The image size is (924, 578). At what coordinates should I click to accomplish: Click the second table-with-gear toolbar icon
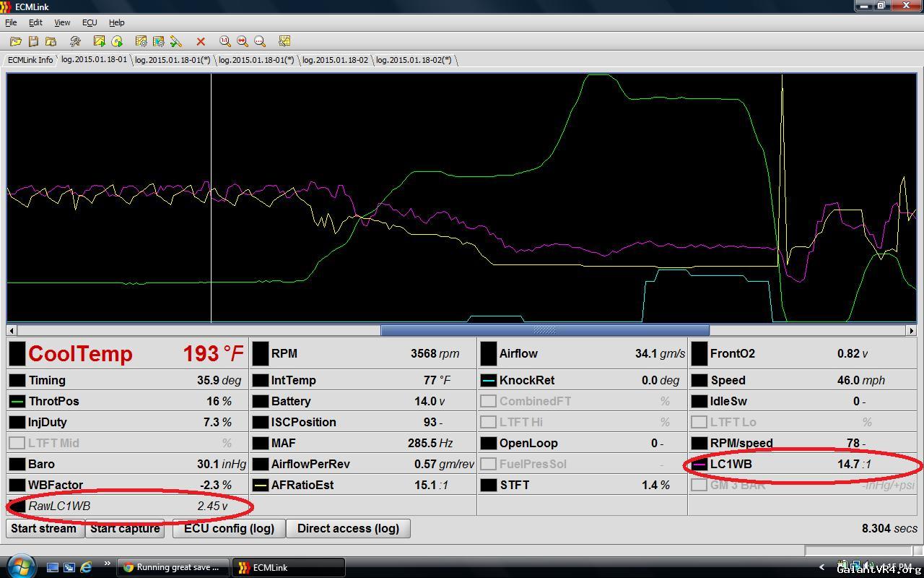(x=159, y=42)
